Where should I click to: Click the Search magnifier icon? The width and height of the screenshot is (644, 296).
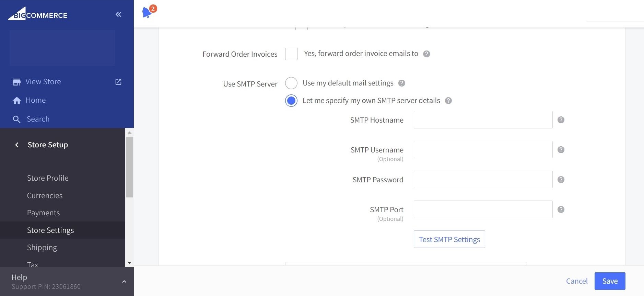click(16, 119)
